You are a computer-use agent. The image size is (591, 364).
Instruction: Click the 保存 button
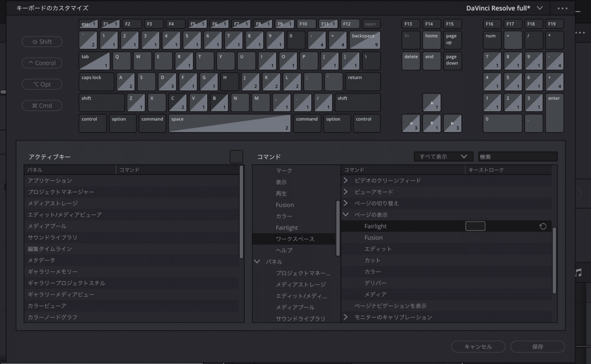(x=538, y=346)
